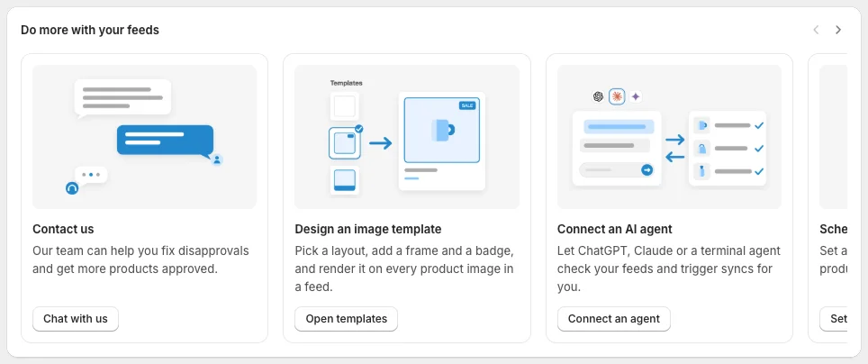The height and width of the screenshot is (364, 868).
Task: Select the 'Contact us' card title
Action: (x=63, y=229)
